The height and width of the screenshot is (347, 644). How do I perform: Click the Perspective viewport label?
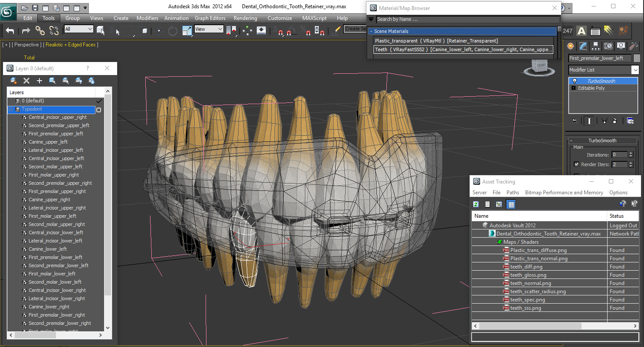click(26, 45)
